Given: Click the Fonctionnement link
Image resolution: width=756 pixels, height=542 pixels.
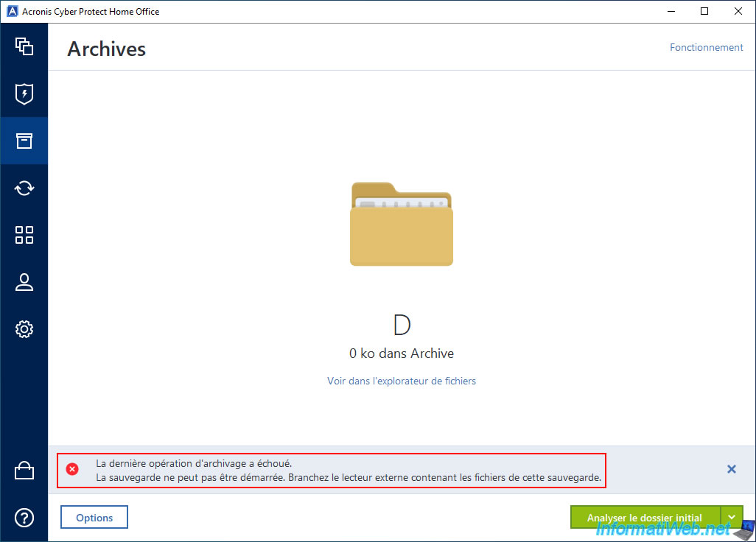Looking at the screenshot, I should click(x=706, y=47).
